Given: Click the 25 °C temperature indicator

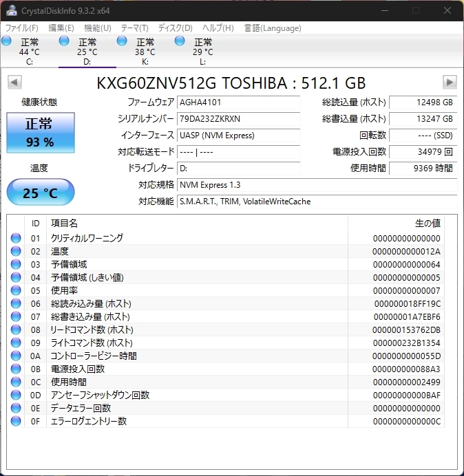Looking at the screenshot, I should click(x=40, y=193).
